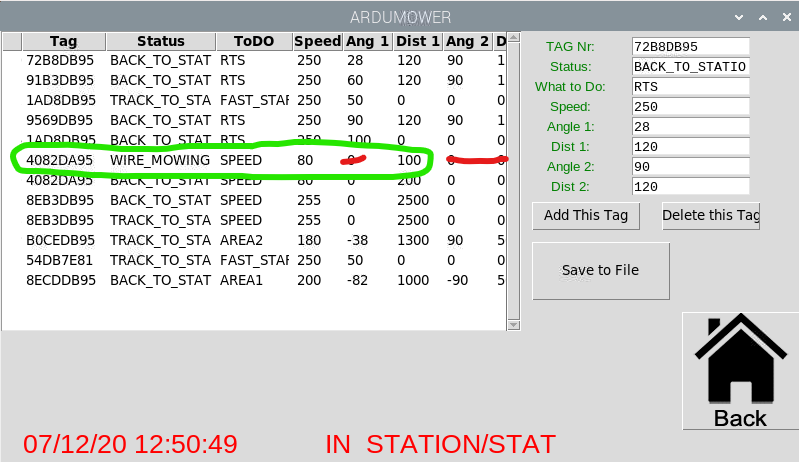Click the AREA1 ToDo cell

tap(242, 280)
